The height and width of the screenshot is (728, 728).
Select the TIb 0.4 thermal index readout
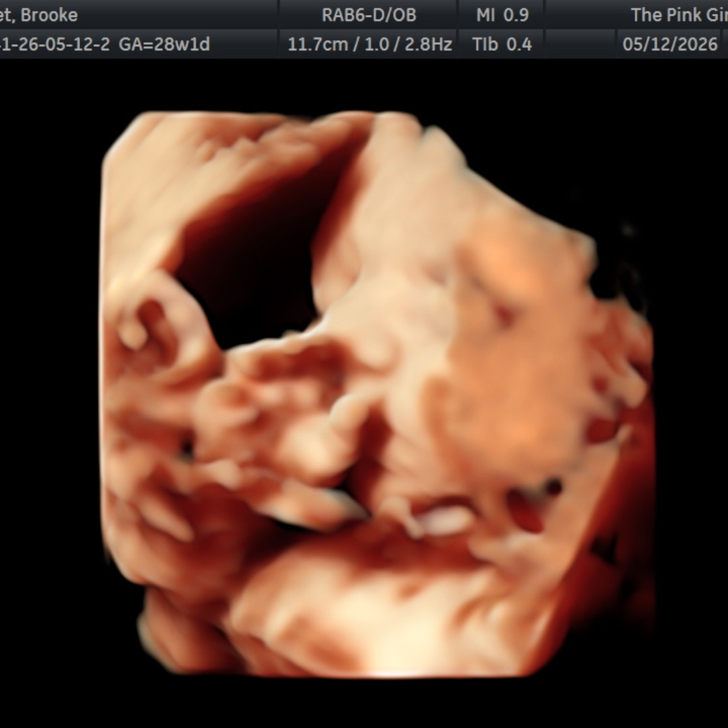pos(502,44)
